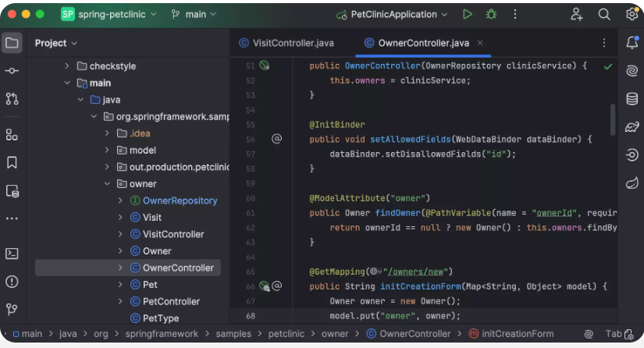Expand the model package
This screenshot has width=644, height=348.
[x=107, y=150]
